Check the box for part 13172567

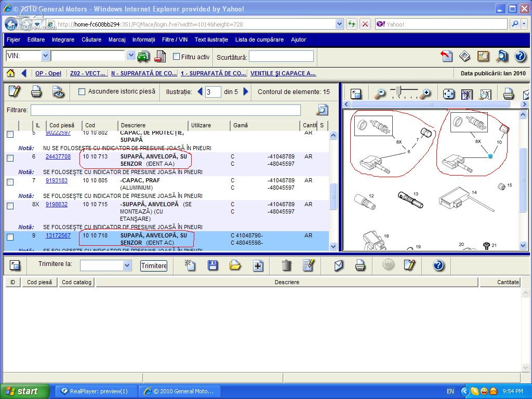10,237
